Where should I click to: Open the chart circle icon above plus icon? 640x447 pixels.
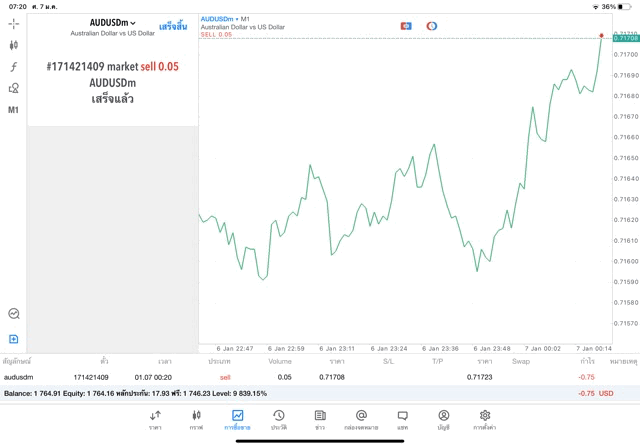pos(14,314)
